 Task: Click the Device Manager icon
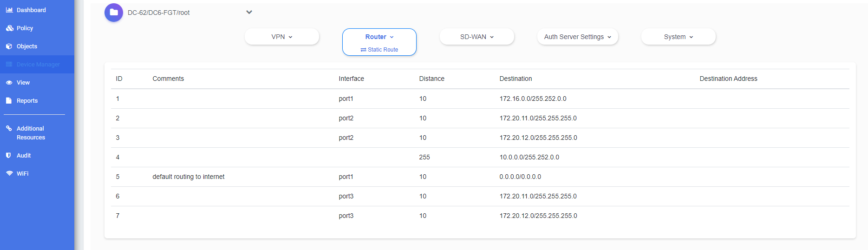coord(9,64)
